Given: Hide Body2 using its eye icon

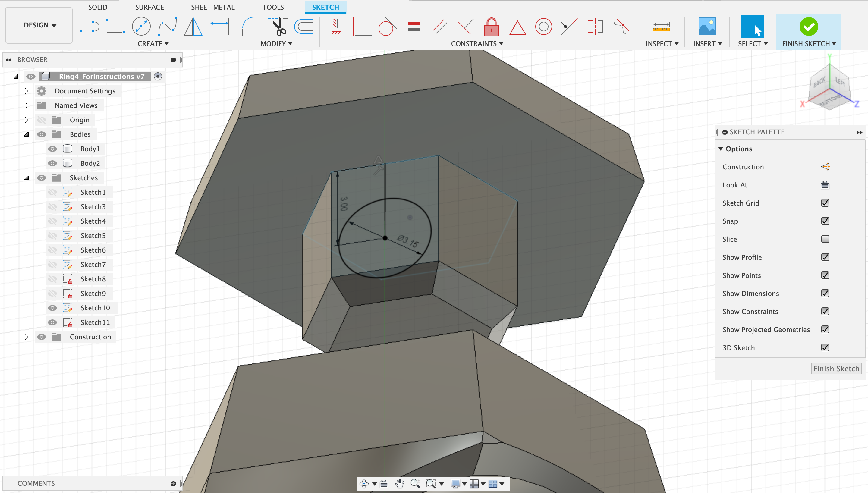Looking at the screenshot, I should [x=52, y=163].
